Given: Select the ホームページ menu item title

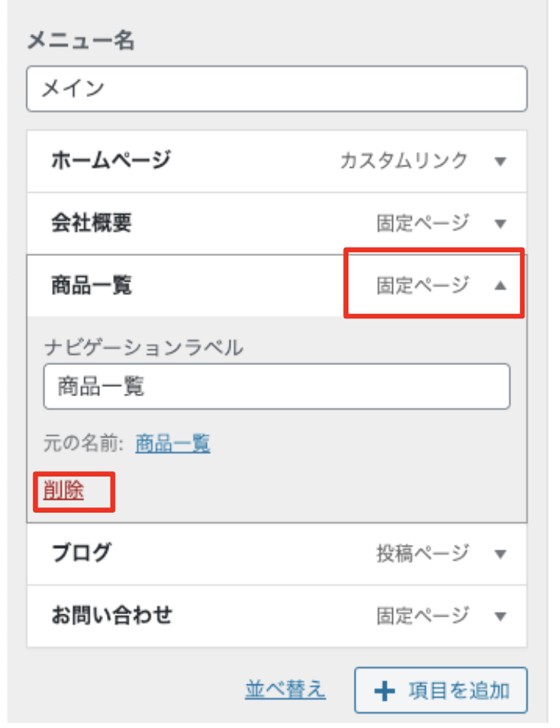Looking at the screenshot, I should pyautogui.click(x=111, y=160).
